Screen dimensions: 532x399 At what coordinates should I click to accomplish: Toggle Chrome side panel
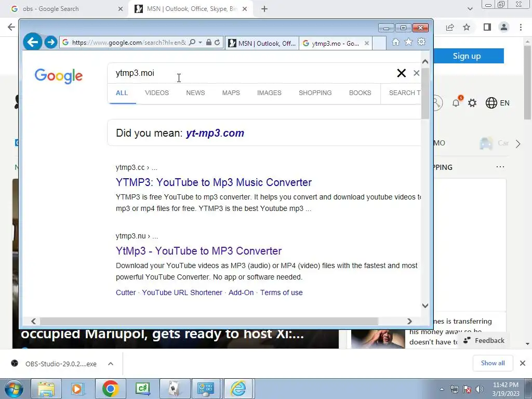[x=487, y=27]
